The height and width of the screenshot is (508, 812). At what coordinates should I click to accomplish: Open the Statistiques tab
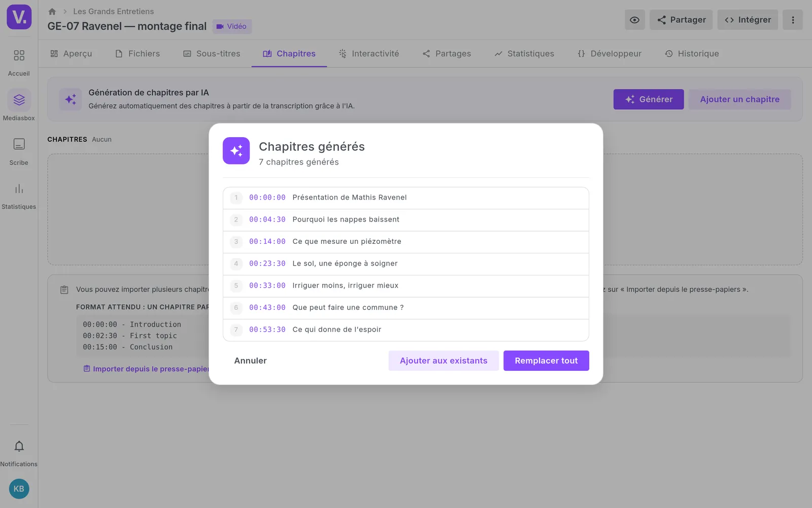tap(524, 53)
